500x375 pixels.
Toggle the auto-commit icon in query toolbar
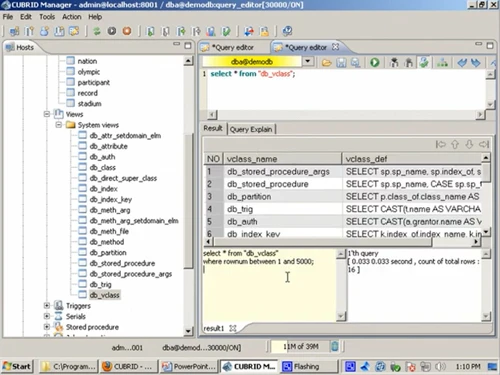click(424, 62)
